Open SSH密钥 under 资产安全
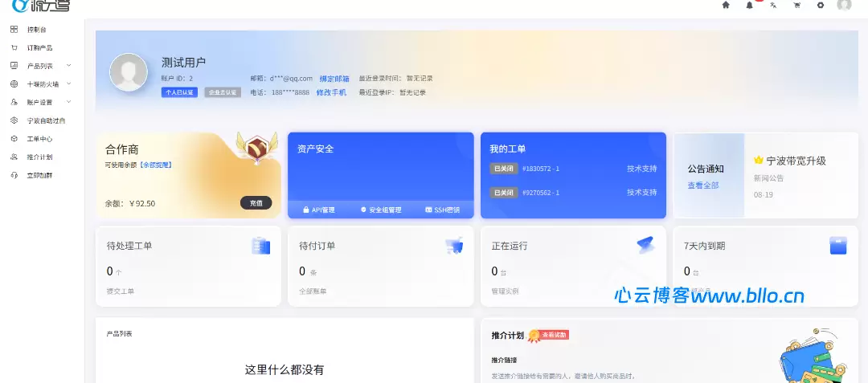 (x=442, y=210)
